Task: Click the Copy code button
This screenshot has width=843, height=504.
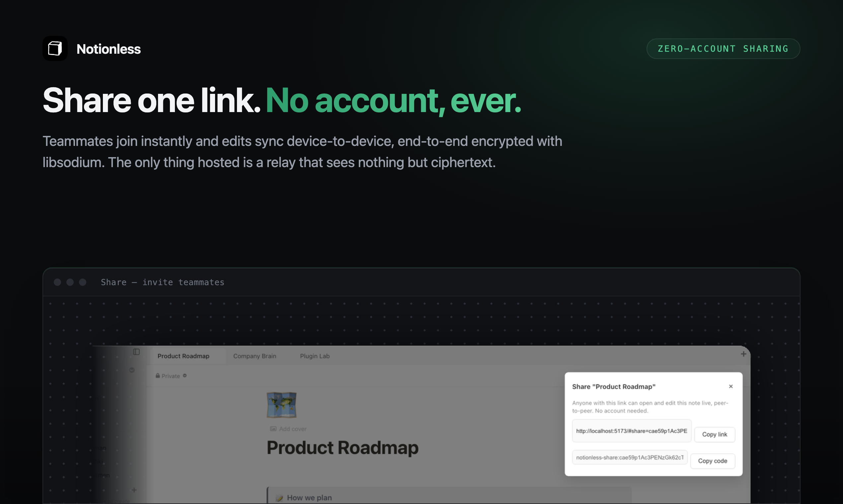Action: point(713,461)
